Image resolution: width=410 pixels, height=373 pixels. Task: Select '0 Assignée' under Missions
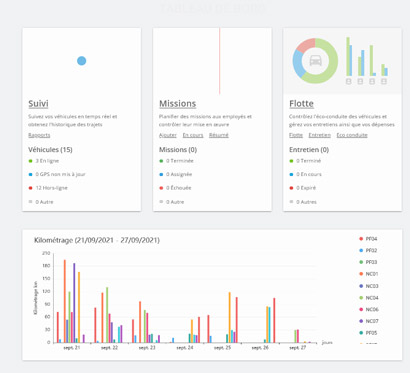coord(176,174)
